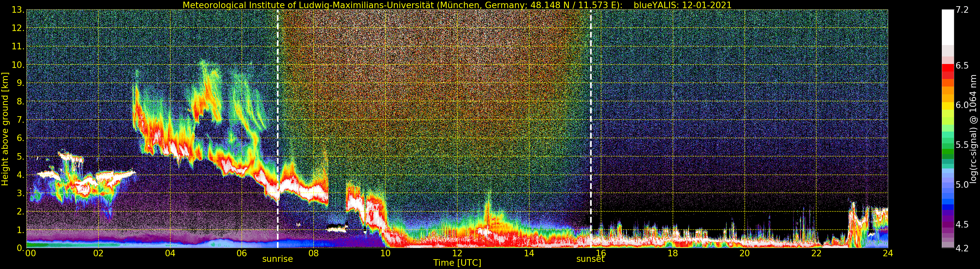Click the height axis tick label '9.'
Viewport: 980px width, 269px height.
tap(21, 83)
